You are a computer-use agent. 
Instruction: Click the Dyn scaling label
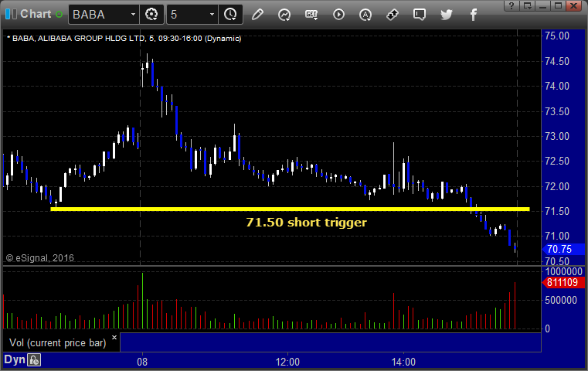pyautogui.click(x=15, y=359)
